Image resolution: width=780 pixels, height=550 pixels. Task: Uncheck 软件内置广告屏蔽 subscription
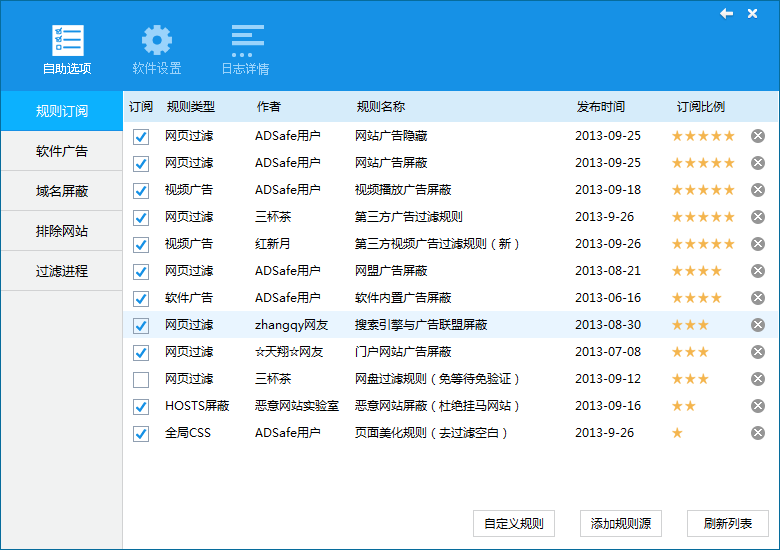pyautogui.click(x=141, y=299)
